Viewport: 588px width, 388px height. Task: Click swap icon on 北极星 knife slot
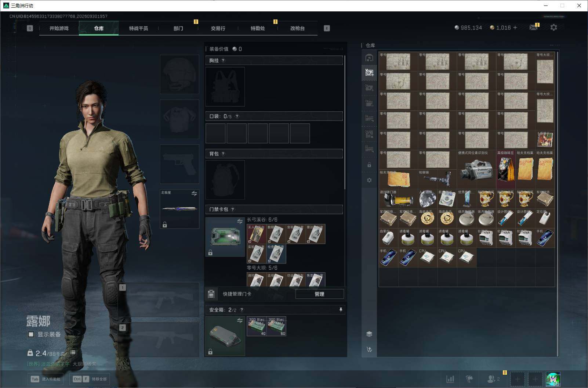point(194,193)
